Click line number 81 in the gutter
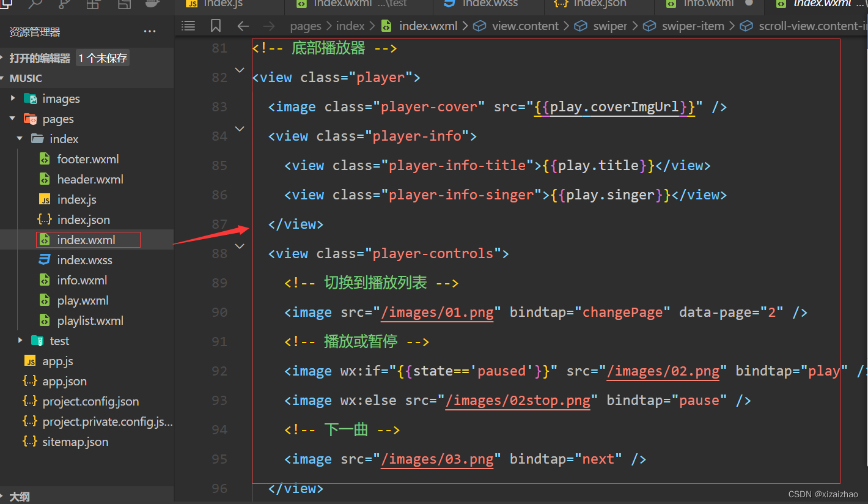Image resolution: width=868 pixels, height=504 pixels. [x=219, y=48]
